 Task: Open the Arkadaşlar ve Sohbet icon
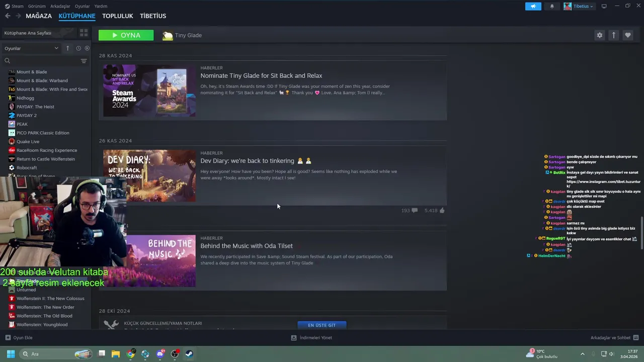[636, 338]
